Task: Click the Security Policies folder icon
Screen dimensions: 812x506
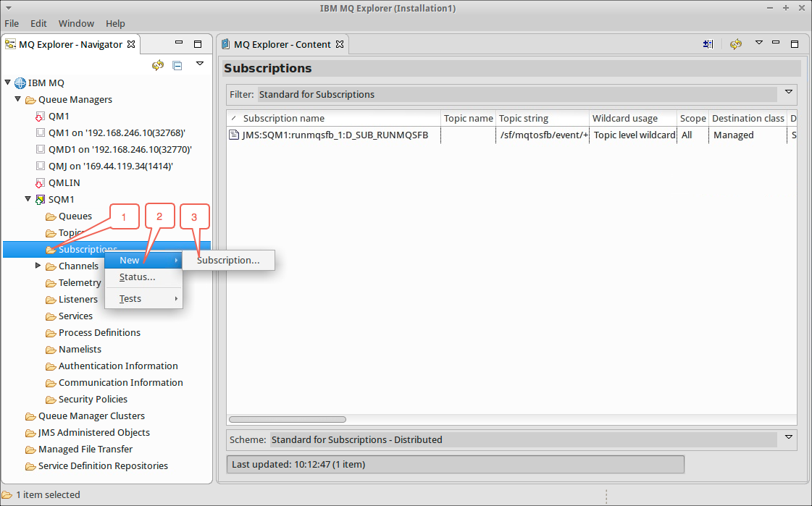Action: pyautogui.click(x=51, y=400)
